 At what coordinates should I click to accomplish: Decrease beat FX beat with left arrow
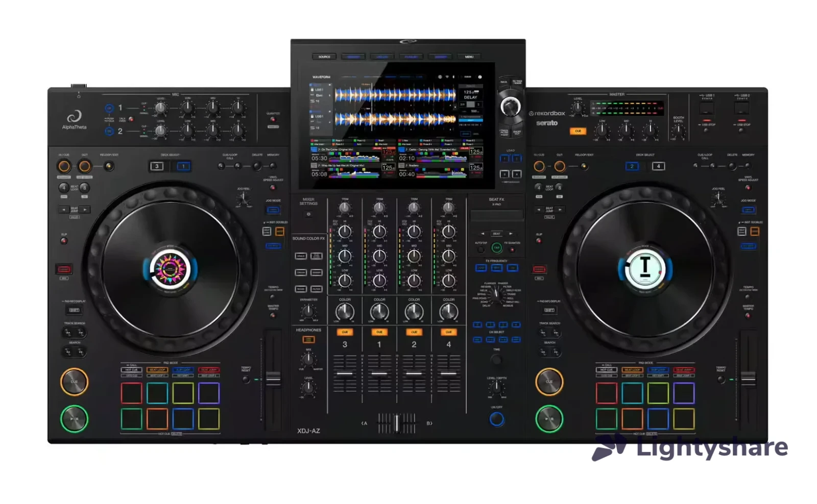pos(483,234)
